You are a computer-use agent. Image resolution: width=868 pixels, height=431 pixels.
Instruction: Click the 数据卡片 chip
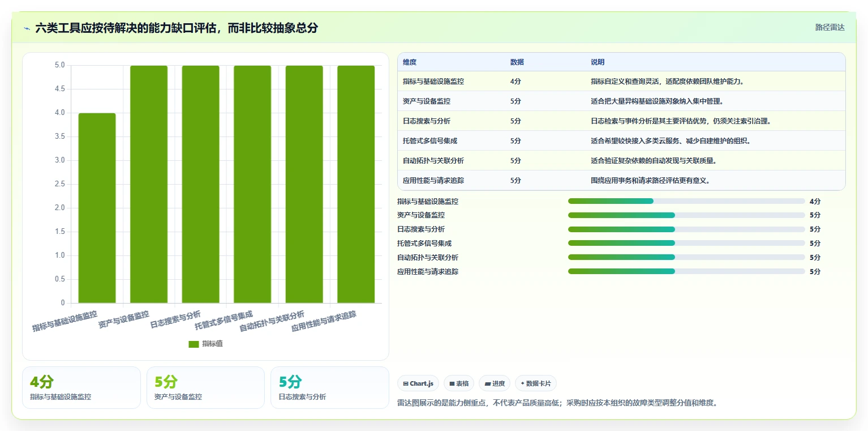point(536,383)
